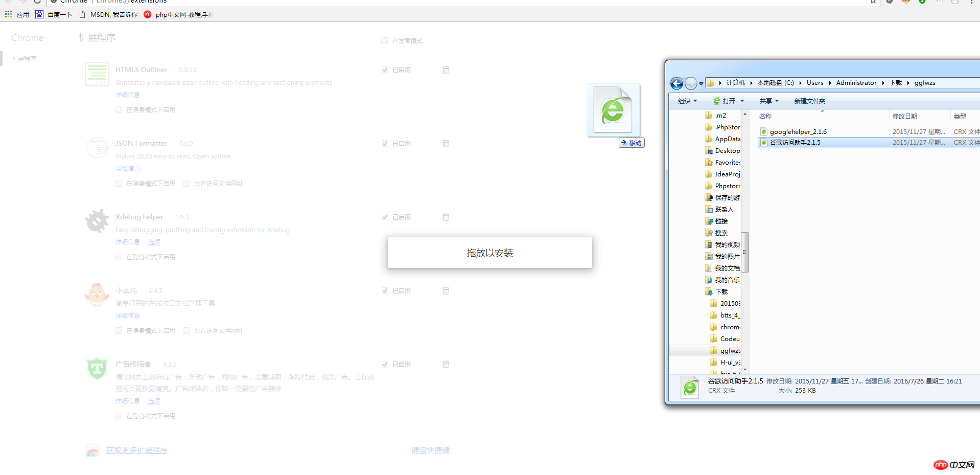Open the 百度一下 bookmark
Viewport: 980px width, 475px height.
click(54, 14)
